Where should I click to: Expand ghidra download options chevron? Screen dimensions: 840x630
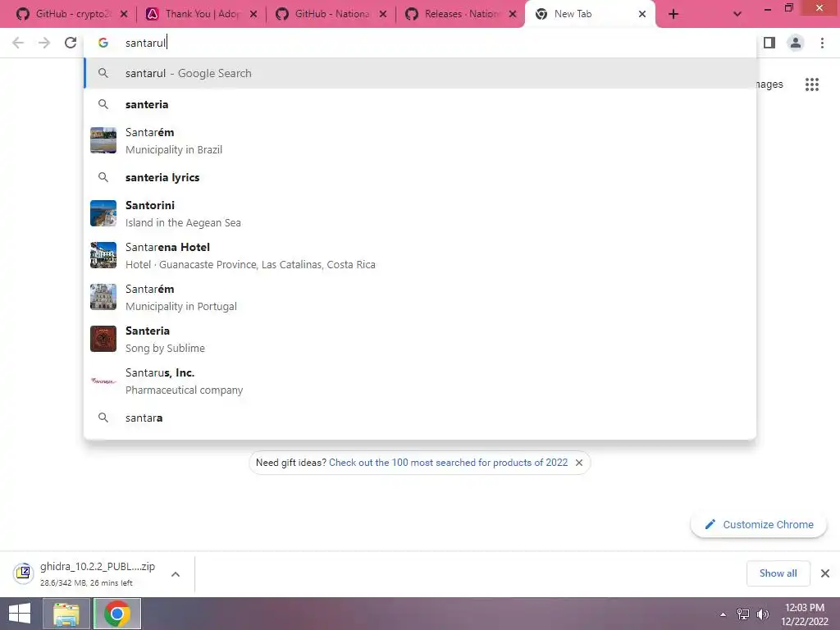tap(176, 573)
